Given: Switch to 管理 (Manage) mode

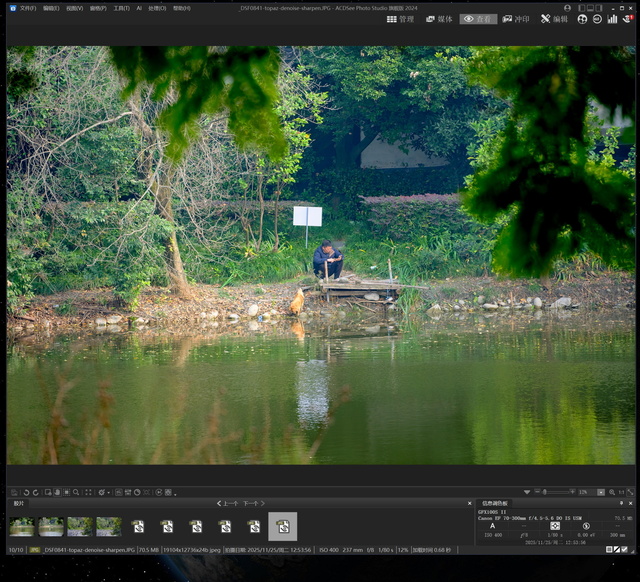Looking at the screenshot, I should (x=399, y=19).
